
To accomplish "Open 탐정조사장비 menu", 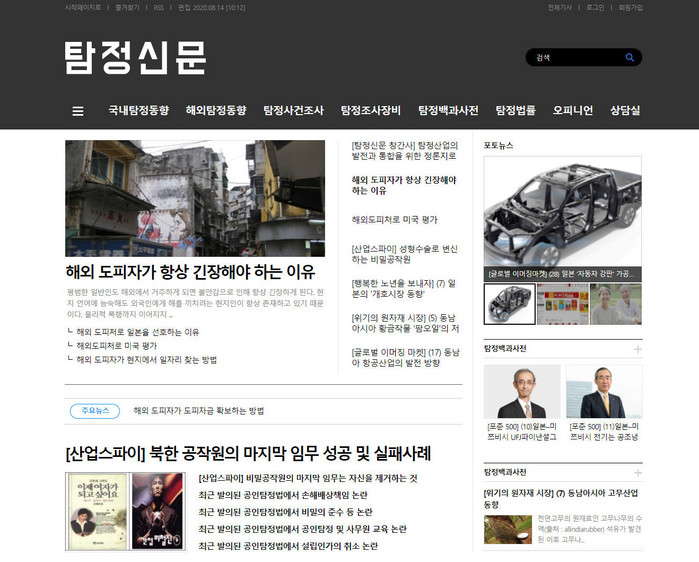I will click(x=370, y=111).
